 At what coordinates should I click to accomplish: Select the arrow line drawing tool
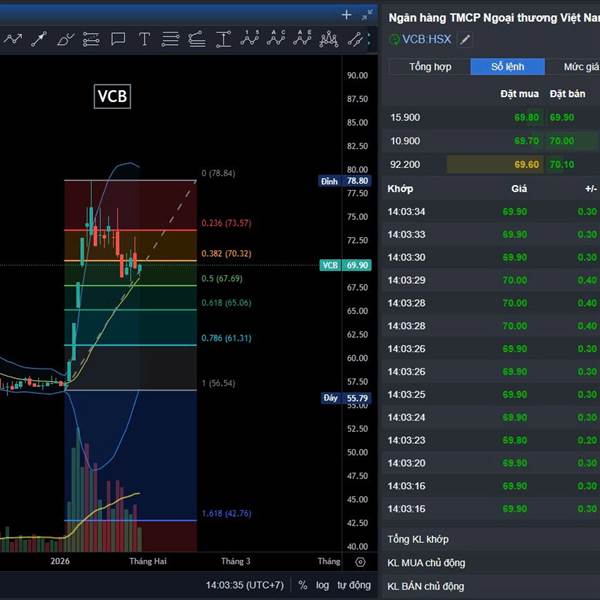39,39
